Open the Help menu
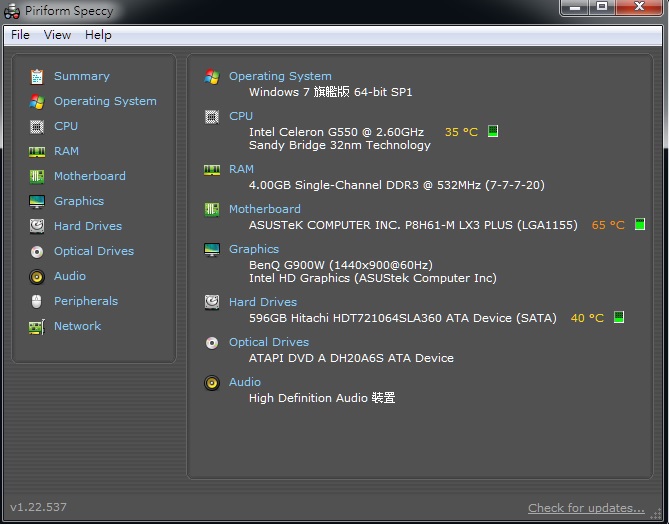 tap(98, 35)
